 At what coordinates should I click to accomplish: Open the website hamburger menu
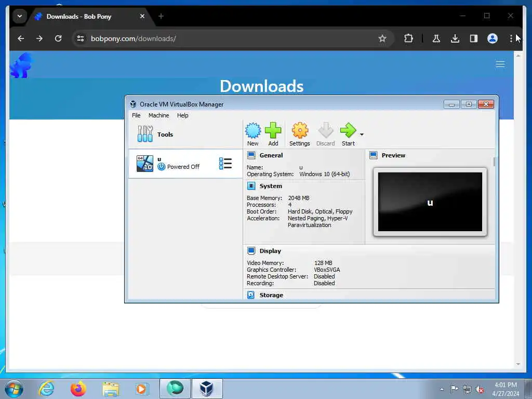click(x=500, y=64)
